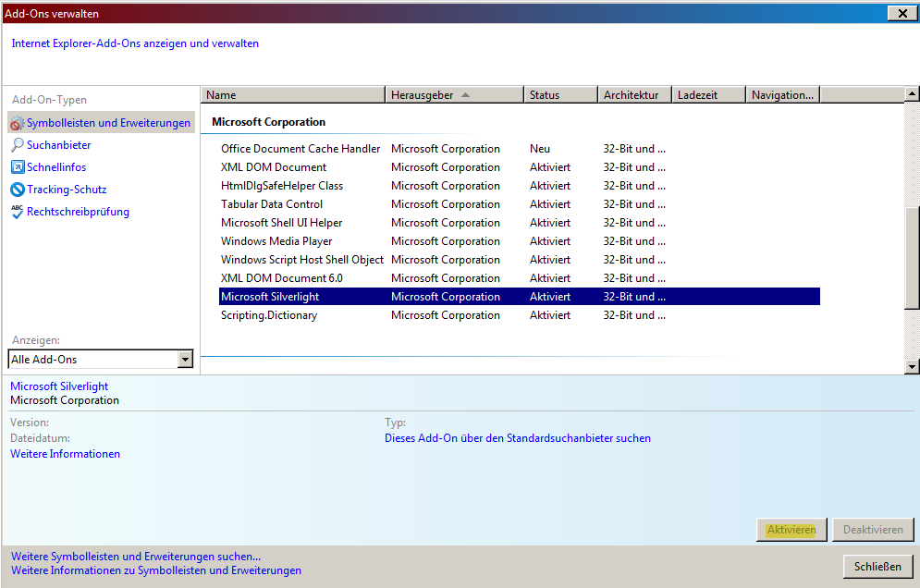Click the Microsoft Silverlight link in details pane
Viewport: 920px width, 588px height.
click(59, 386)
